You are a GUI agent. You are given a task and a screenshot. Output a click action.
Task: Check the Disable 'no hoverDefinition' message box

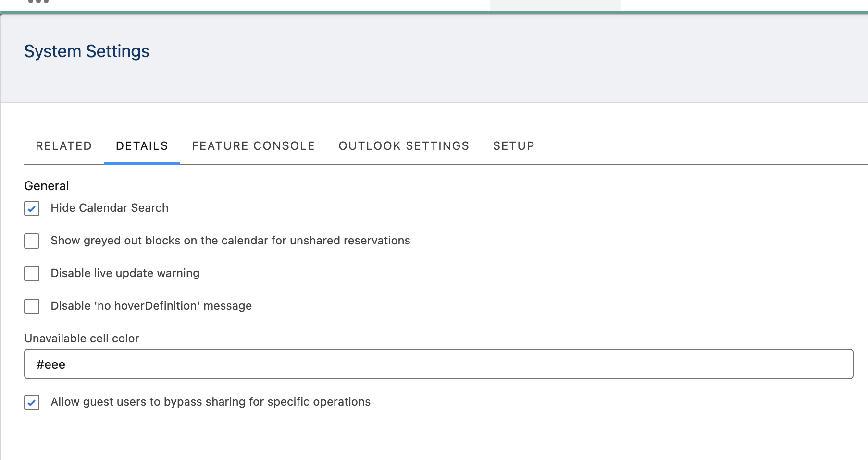[x=32, y=306]
